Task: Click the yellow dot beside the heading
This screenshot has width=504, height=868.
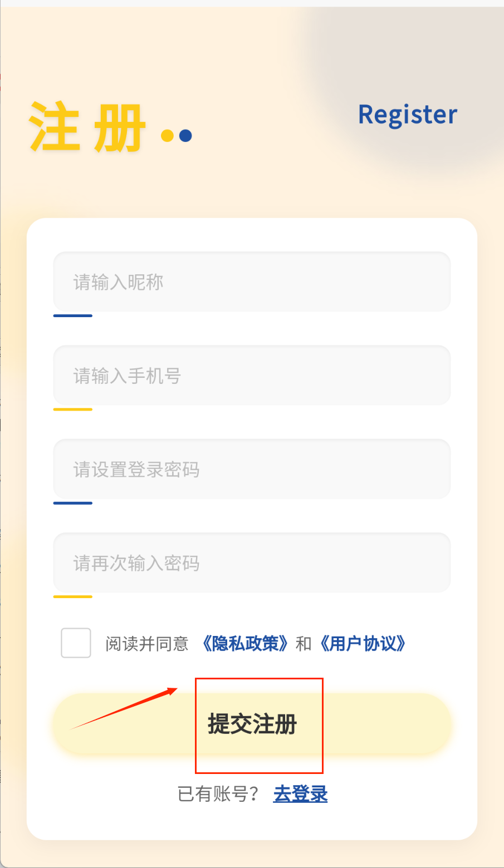Action: tap(167, 136)
